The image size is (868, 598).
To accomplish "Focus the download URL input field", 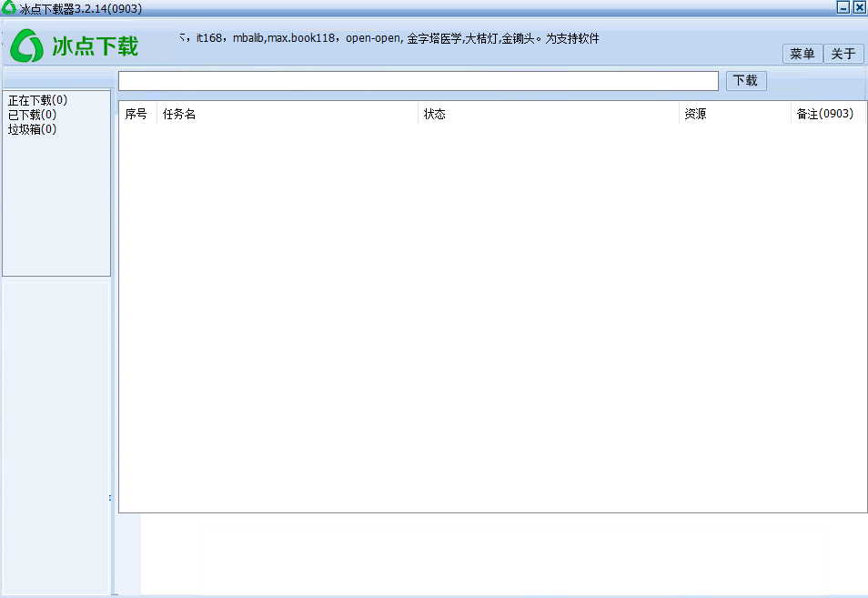I will click(x=418, y=81).
